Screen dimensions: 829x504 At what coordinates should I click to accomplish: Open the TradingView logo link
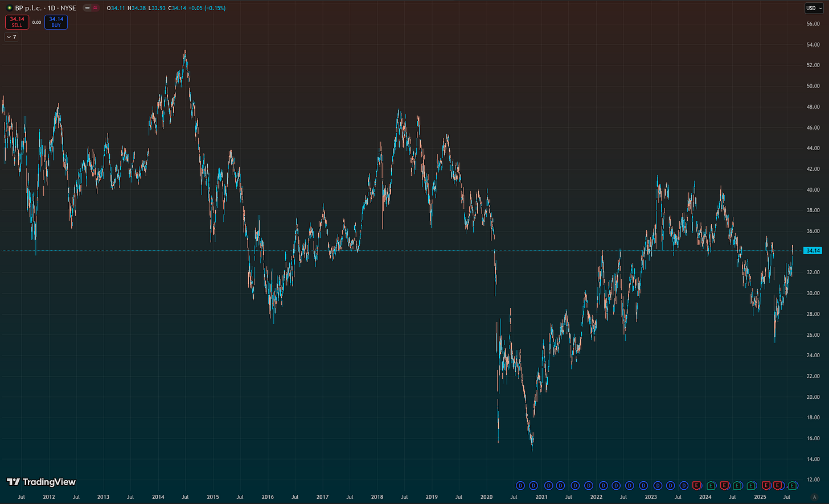point(41,482)
